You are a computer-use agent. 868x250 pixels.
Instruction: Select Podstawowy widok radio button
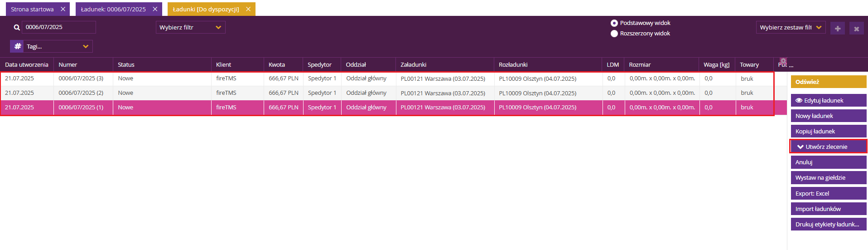pos(614,23)
